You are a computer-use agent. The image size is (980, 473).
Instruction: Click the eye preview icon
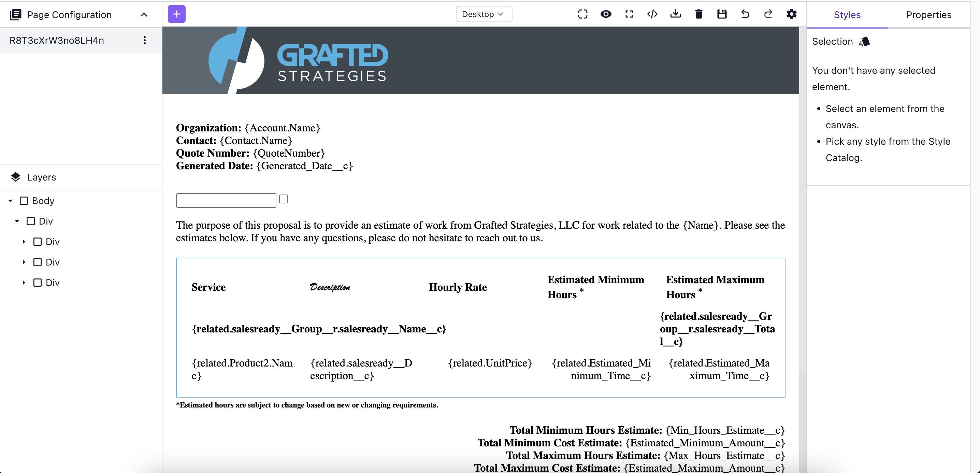(606, 14)
